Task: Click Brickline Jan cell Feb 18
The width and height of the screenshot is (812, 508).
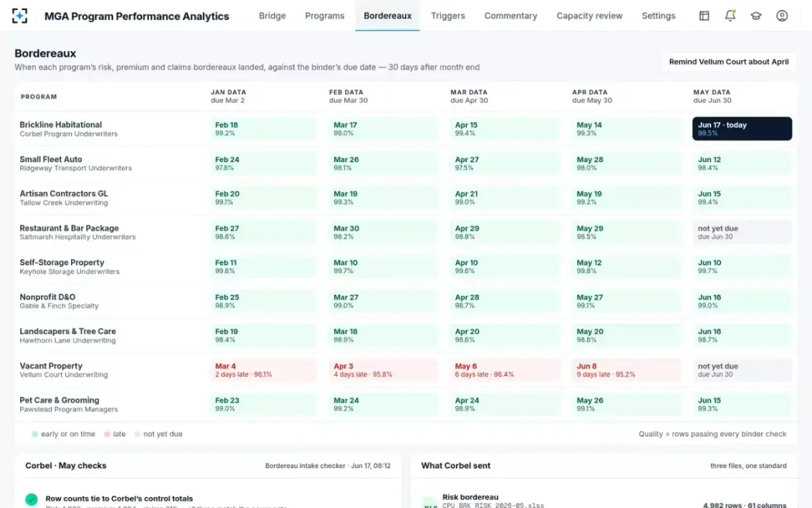Action: click(x=263, y=129)
